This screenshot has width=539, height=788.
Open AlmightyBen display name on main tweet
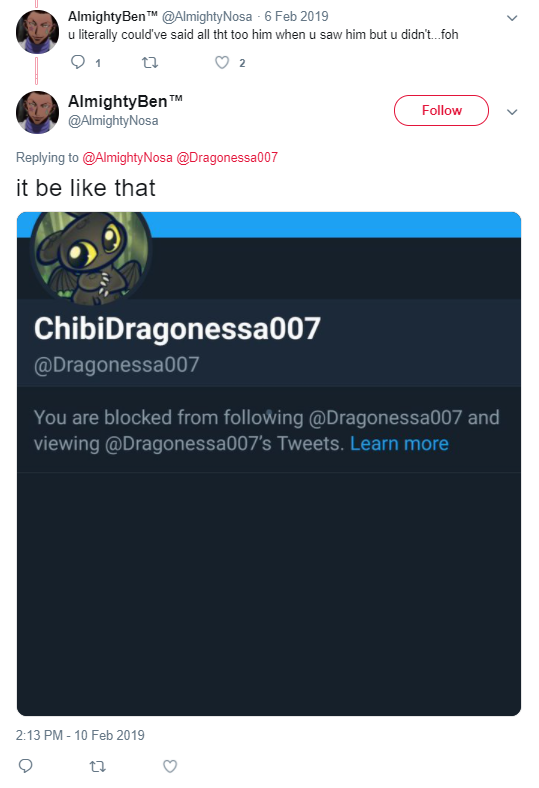(x=125, y=101)
